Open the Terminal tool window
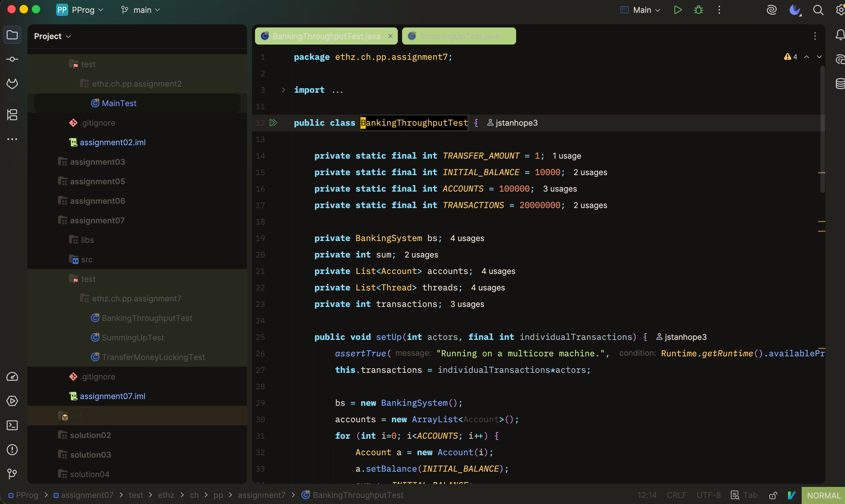Screen dimensions: 845x504 12,425
